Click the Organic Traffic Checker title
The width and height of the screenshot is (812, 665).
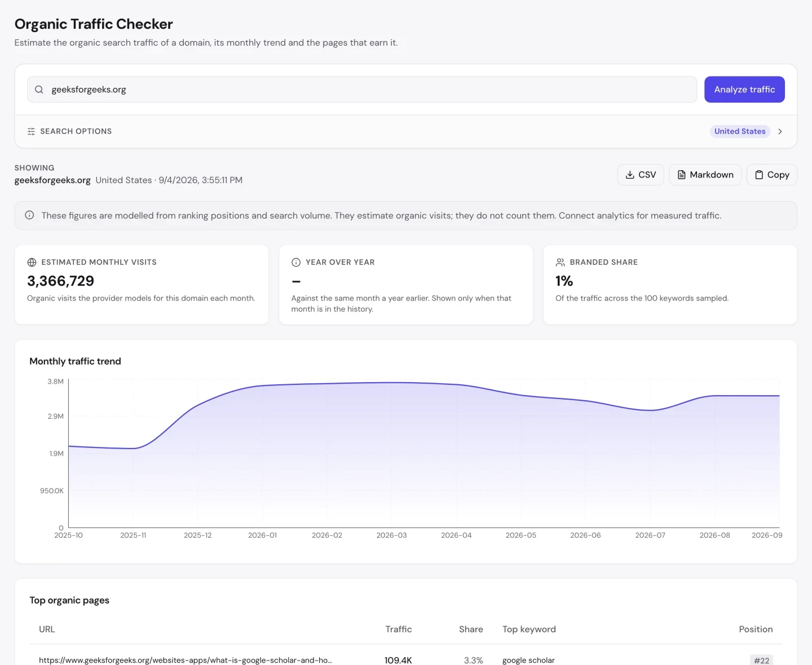tap(94, 24)
